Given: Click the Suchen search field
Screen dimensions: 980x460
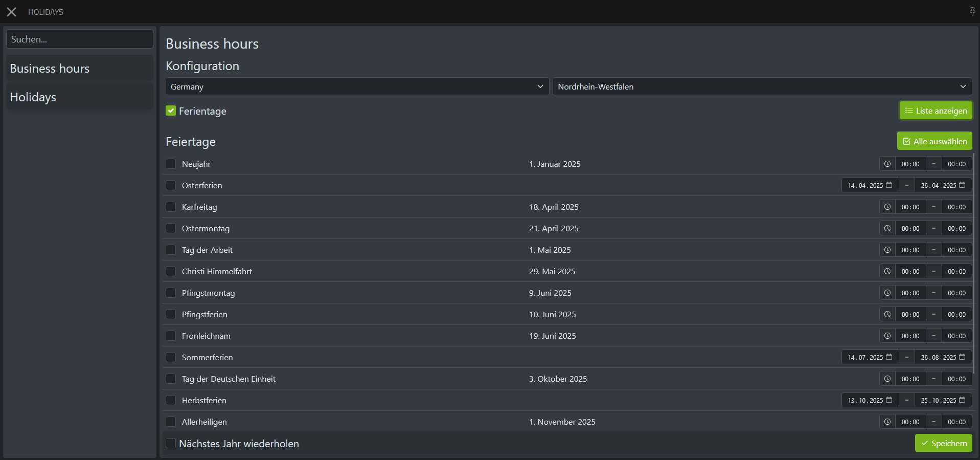Looking at the screenshot, I should click(x=79, y=39).
